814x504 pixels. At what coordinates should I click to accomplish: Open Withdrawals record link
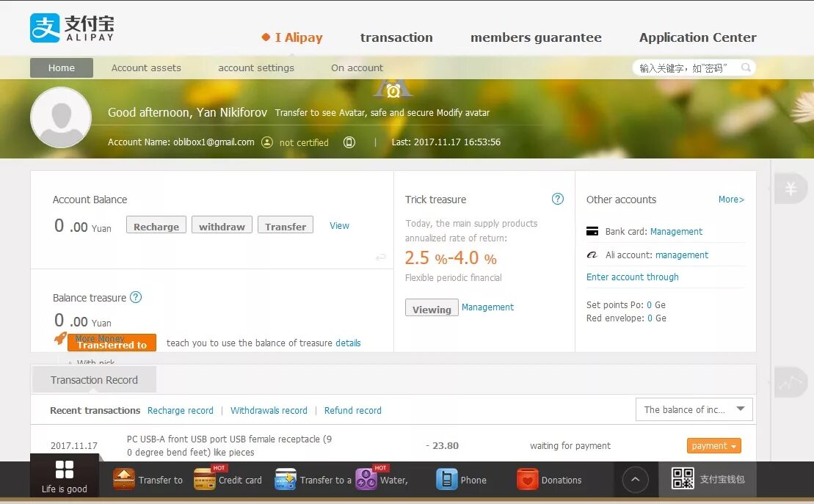coord(269,411)
